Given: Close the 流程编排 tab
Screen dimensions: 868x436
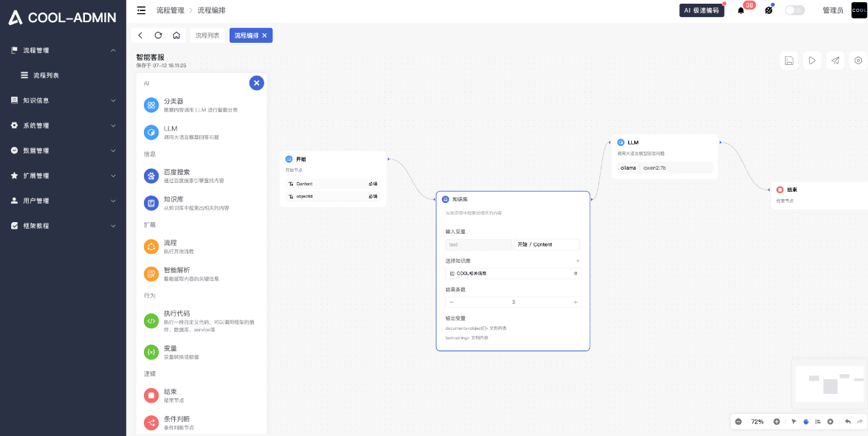Looking at the screenshot, I should (264, 35).
